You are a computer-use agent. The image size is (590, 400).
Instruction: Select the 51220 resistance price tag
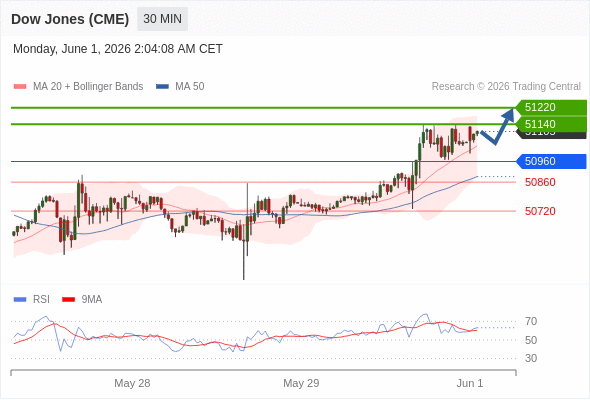coord(551,107)
